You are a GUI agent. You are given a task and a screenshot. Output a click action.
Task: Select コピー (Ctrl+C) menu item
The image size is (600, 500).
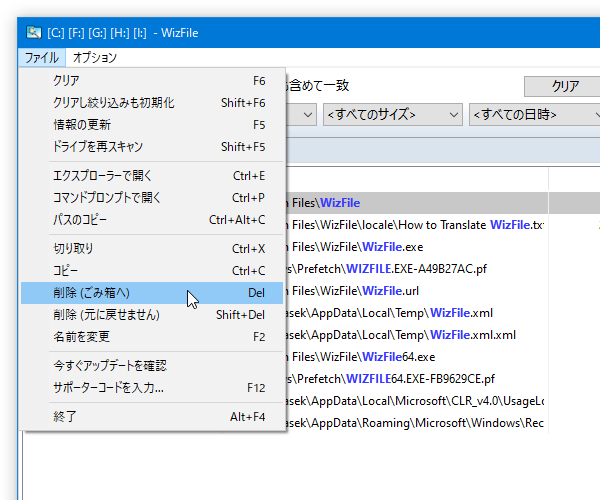point(152,270)
